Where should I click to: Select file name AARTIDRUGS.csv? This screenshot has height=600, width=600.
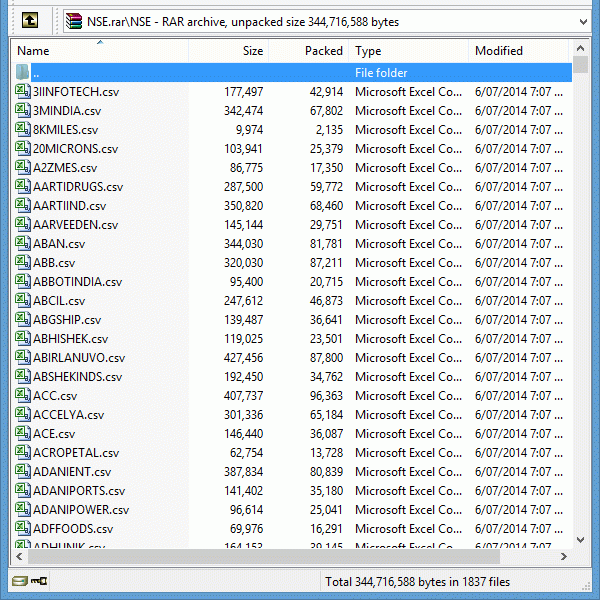coord(78,187)
